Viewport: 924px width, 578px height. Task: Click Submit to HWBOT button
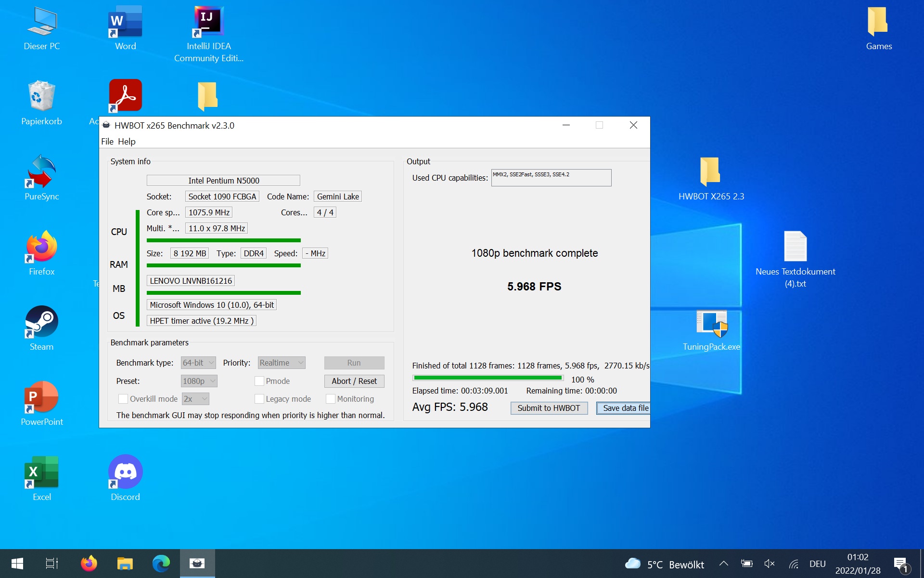(549, 408)
